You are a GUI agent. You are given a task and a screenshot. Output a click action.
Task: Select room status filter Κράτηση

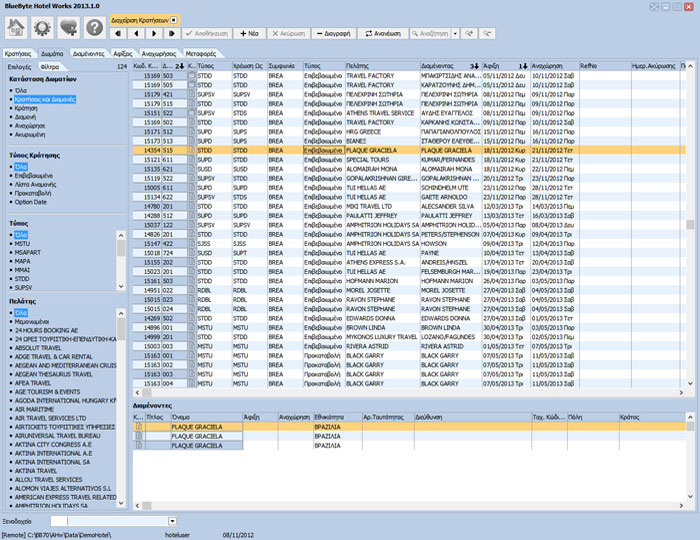[26, 108]
